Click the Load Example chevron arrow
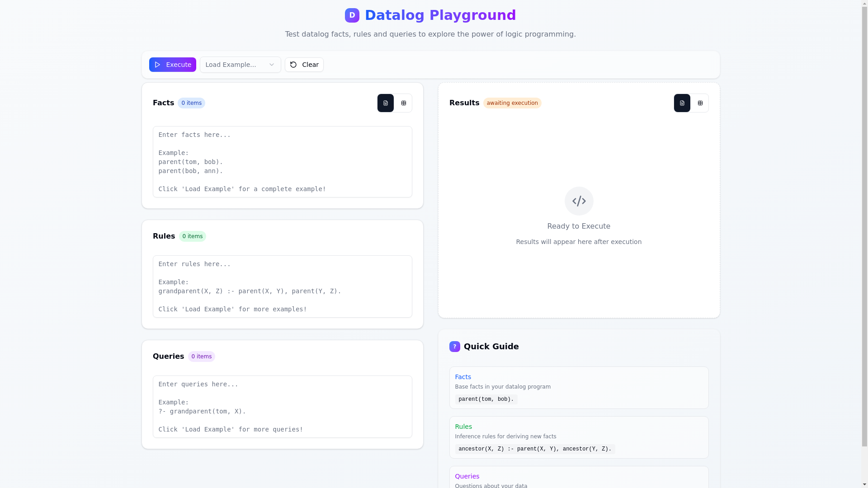This screenshot has width=868, height=488. (272, 65)
